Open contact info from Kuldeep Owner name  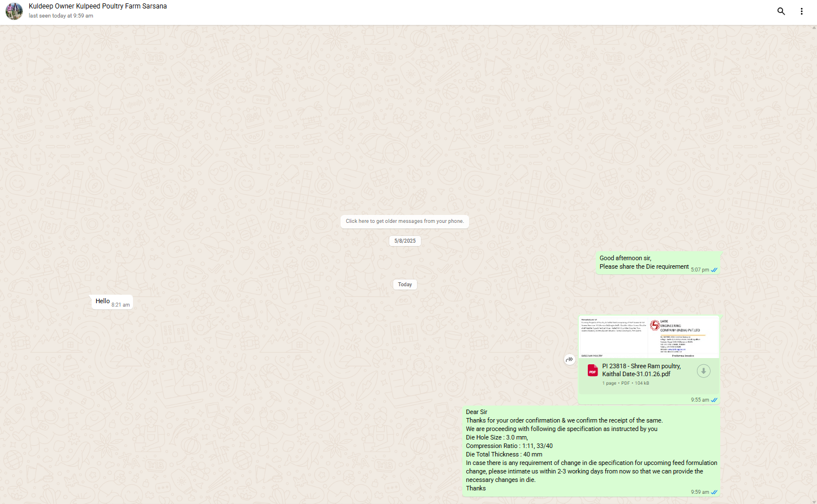pos(98,6)
